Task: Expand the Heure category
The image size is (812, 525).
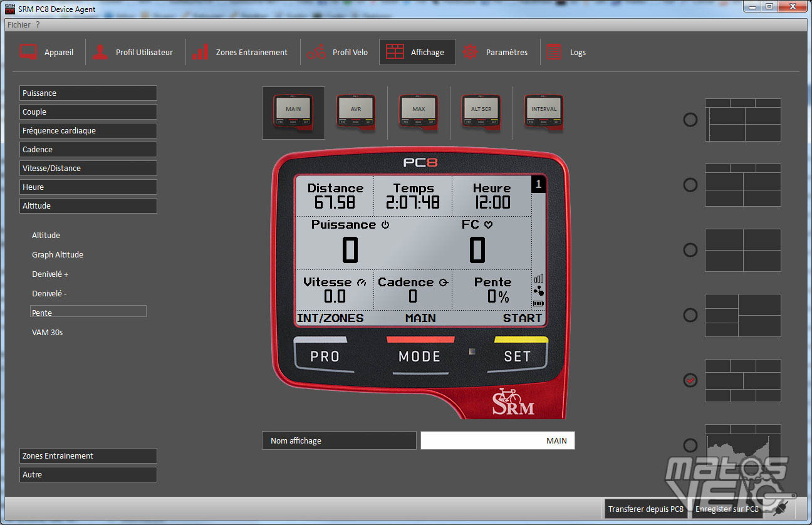Action: pyautogui.click(x=88, y=187)
